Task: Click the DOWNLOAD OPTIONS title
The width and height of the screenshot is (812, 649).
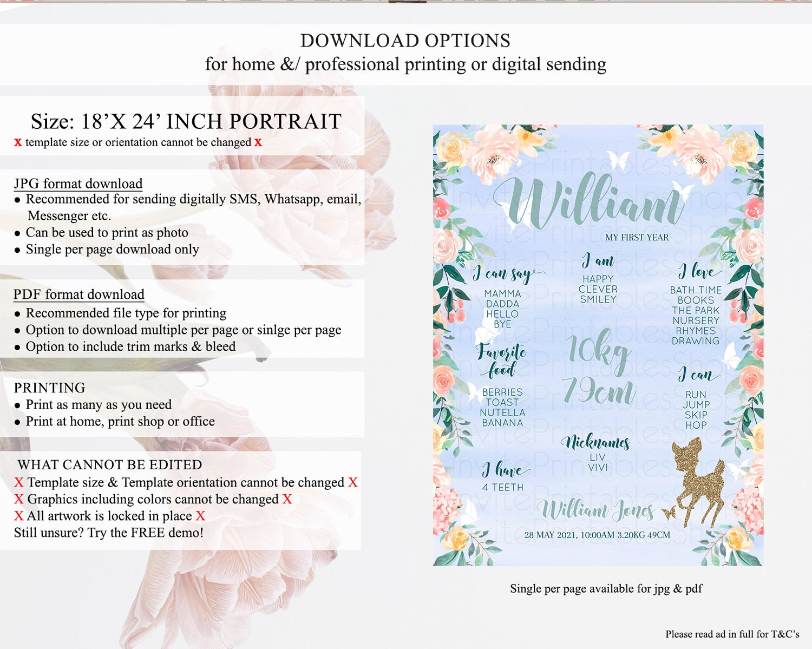Action: tap(405, 41)
